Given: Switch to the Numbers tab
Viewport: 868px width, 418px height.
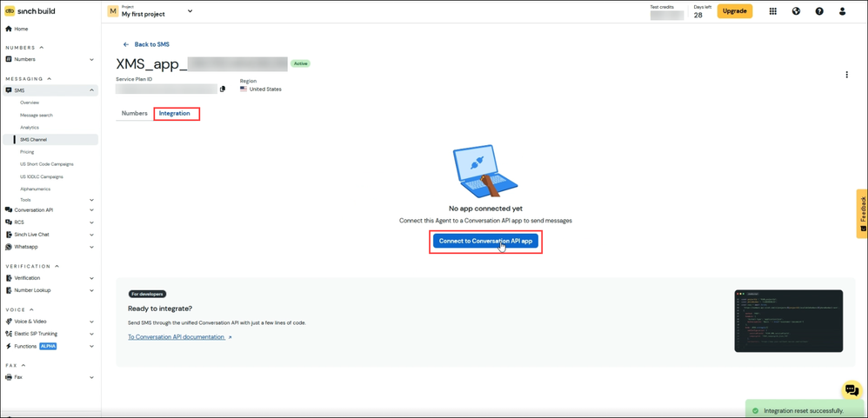Looking at the screenshot, I should (x=135, y=113).
